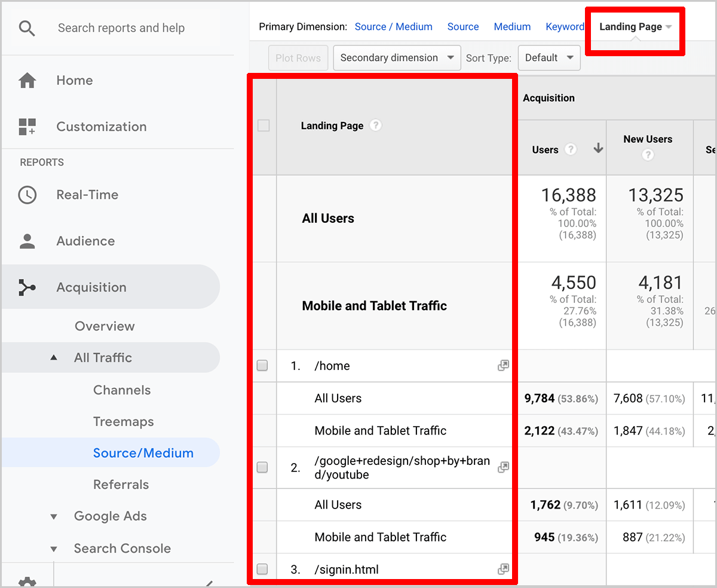Click the 4,550 mobile and tablet users value
Viewport: 717px width, 588px height.
click(x=574, y=283)
